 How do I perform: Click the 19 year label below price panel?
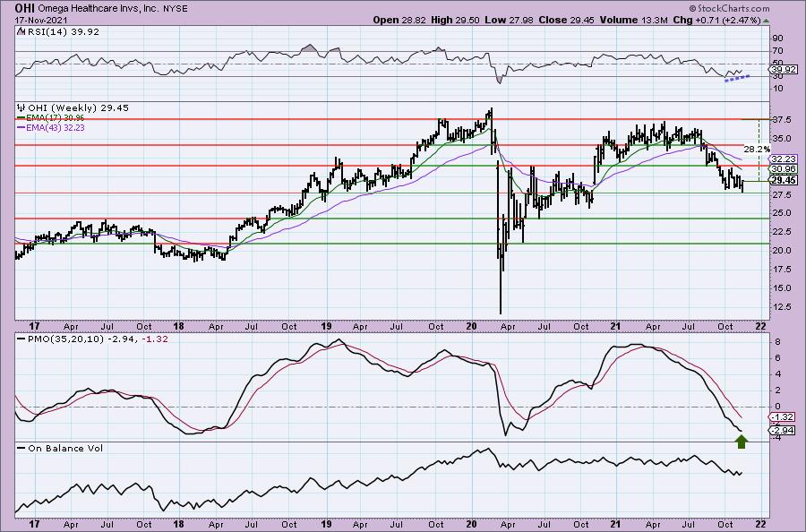tap(326, 326)
